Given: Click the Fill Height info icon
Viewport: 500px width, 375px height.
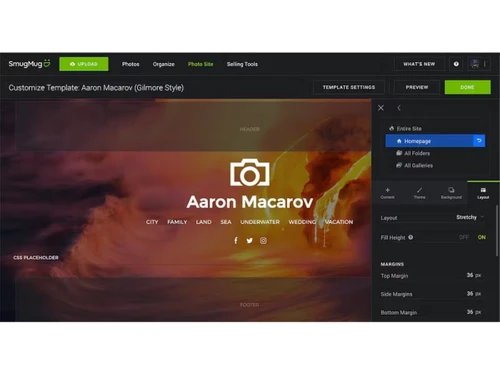Looking at the screenshot, I should point(411,237).
